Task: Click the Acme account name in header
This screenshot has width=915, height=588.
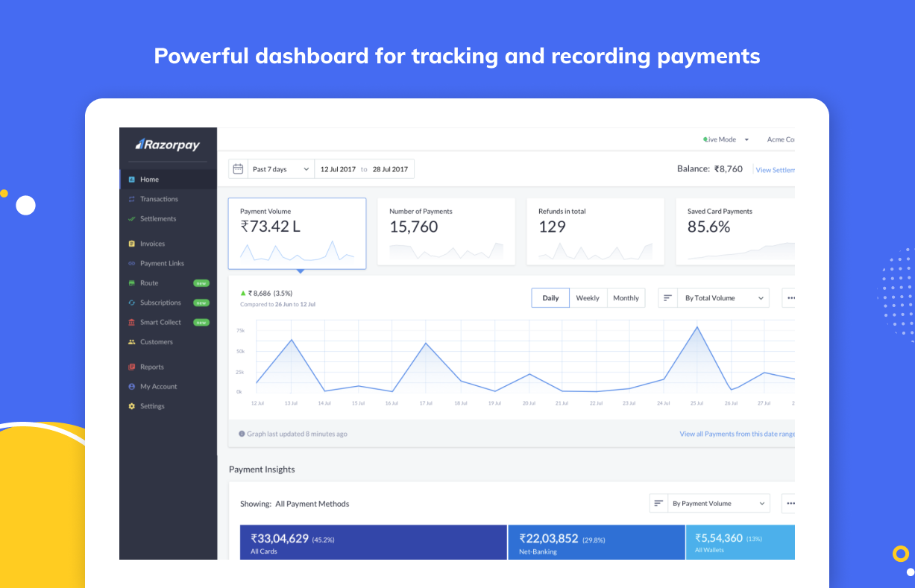Action: click(781, 139)
